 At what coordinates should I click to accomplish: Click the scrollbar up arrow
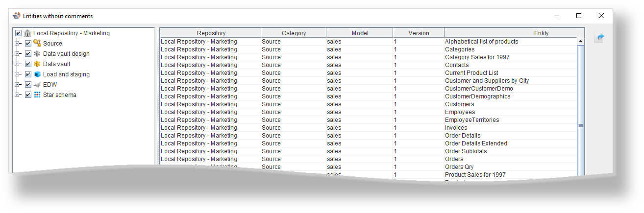[581, 42]
